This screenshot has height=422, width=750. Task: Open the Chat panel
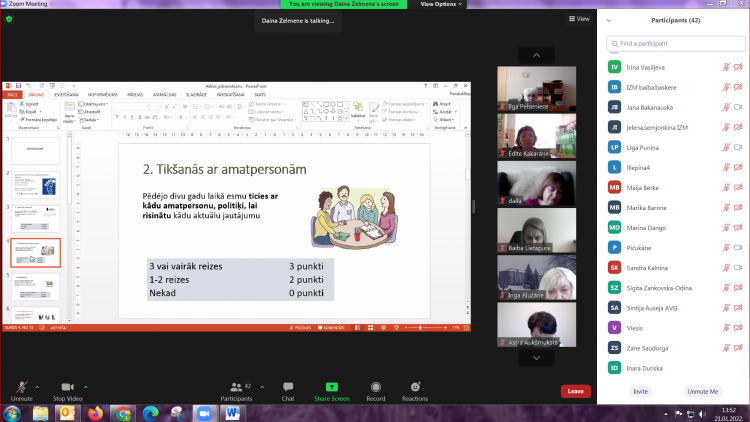(287, 386)
